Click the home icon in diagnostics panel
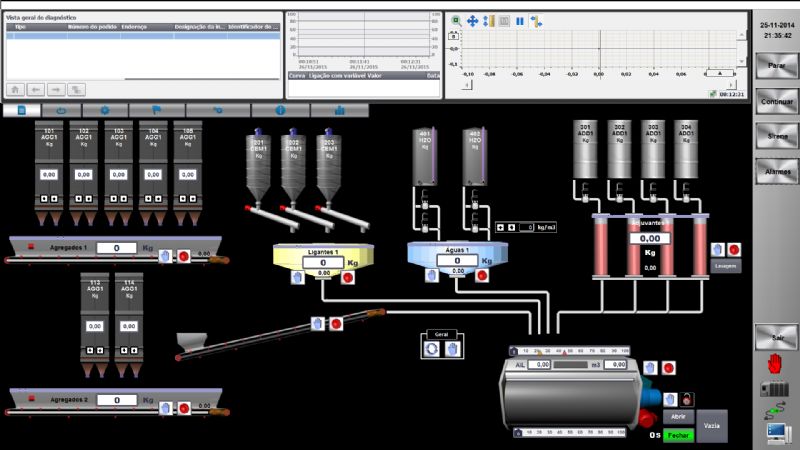The height and width of the screenshot is (450, 800). click(x=15, y=89)
